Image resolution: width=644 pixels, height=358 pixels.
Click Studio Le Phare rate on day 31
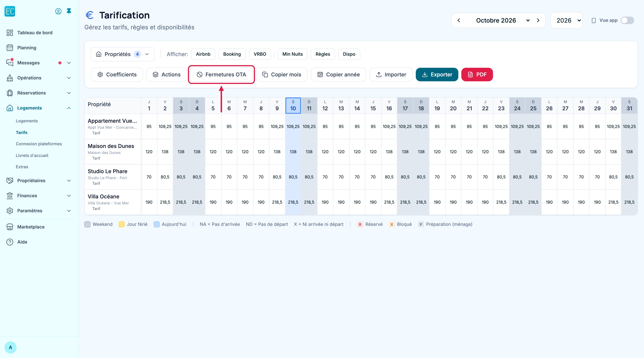click(x=629, y=177)
